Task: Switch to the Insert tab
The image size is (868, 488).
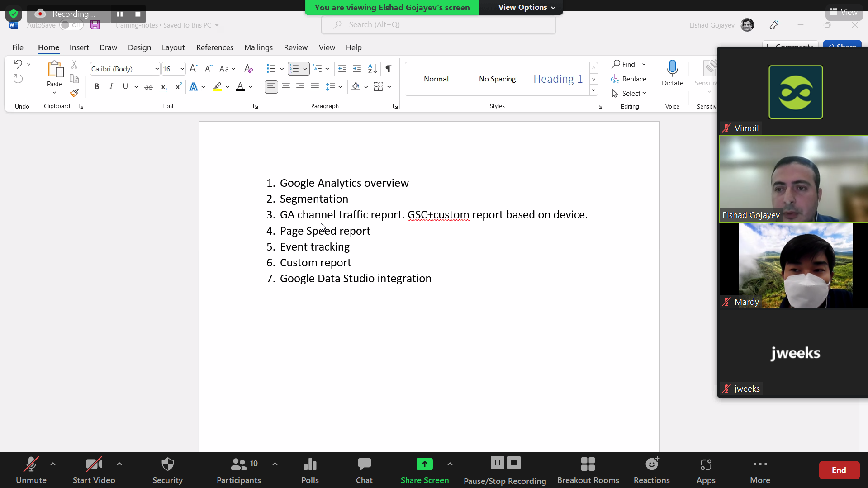Action: click(79, 47)
